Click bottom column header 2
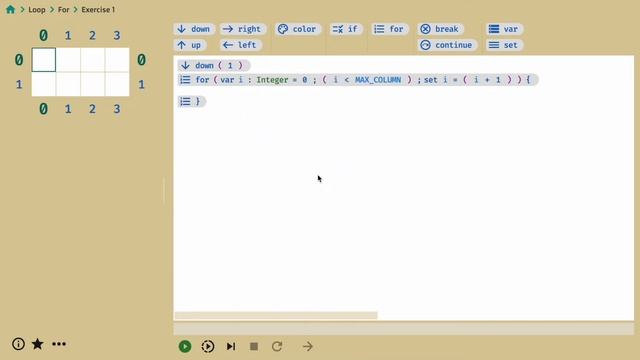This screenshot has height=360, width=640. pos(93,109)
